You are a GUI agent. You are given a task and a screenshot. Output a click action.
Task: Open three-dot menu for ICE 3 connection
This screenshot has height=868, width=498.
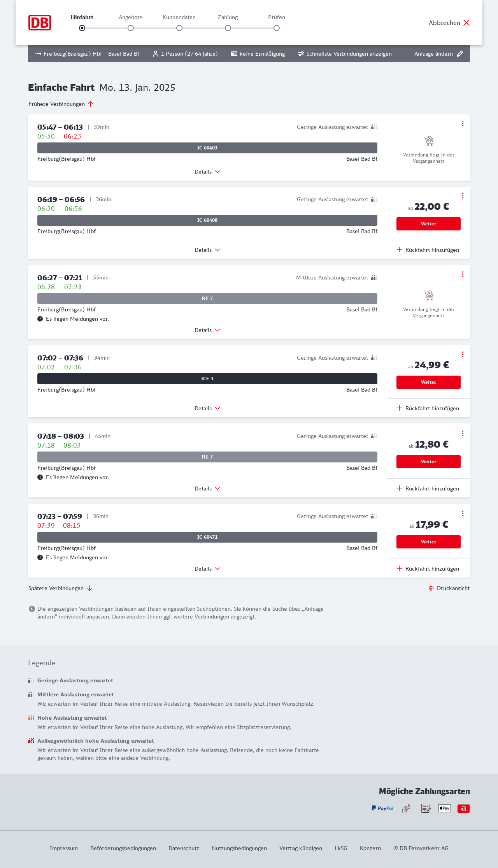(463, 354)
